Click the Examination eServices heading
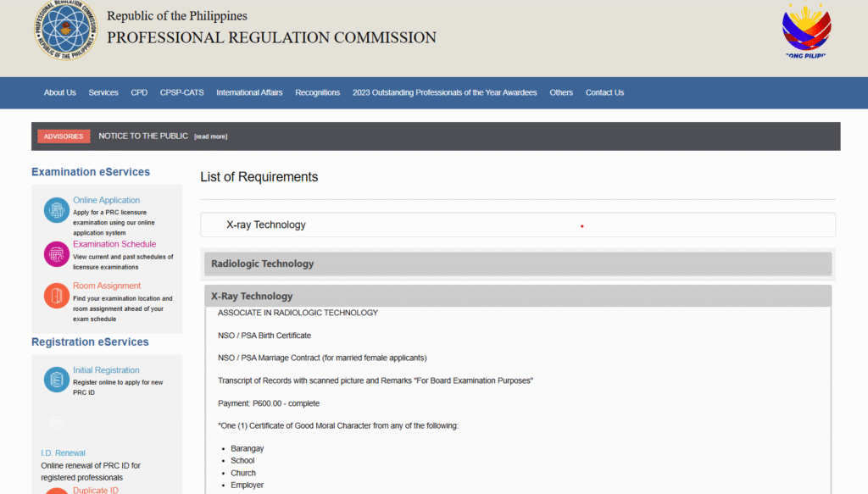The width and height of the screenshot is (868, 494). pos(91,172)
